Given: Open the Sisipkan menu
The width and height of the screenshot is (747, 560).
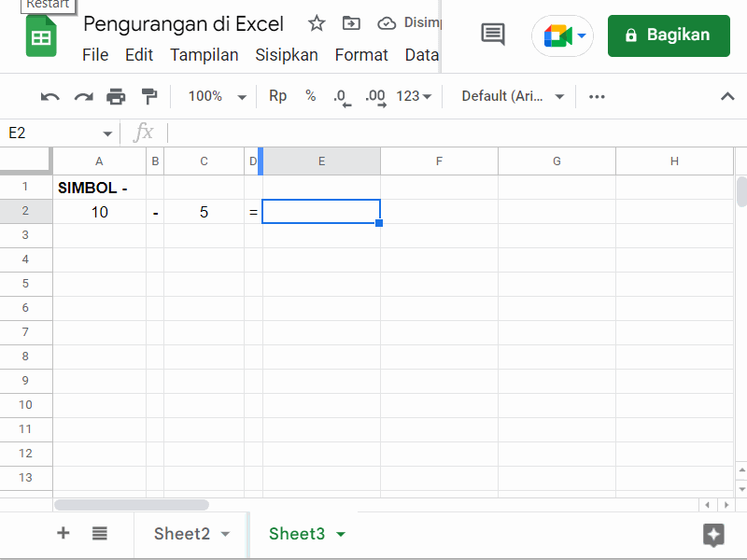Looking at the screenshot, I should tap(287, 55).
